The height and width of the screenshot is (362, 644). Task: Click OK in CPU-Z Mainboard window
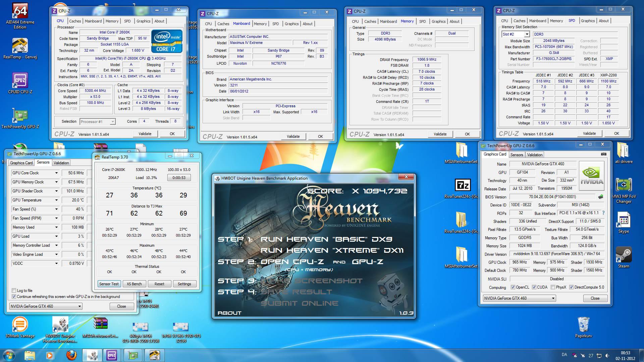(320, 136)
